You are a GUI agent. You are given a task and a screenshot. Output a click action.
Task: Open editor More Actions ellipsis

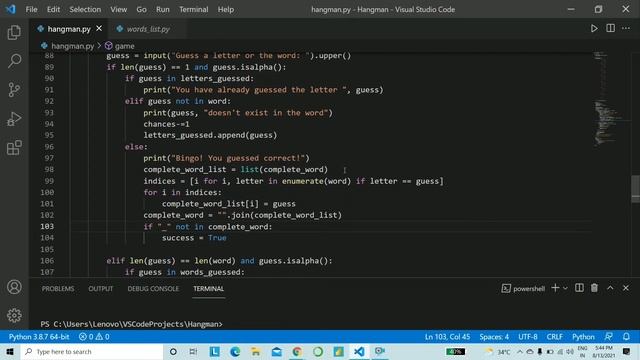point(626,29)
